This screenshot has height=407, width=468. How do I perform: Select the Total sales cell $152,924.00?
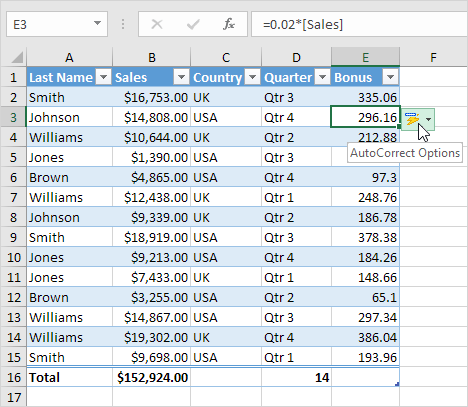[152, 377]
